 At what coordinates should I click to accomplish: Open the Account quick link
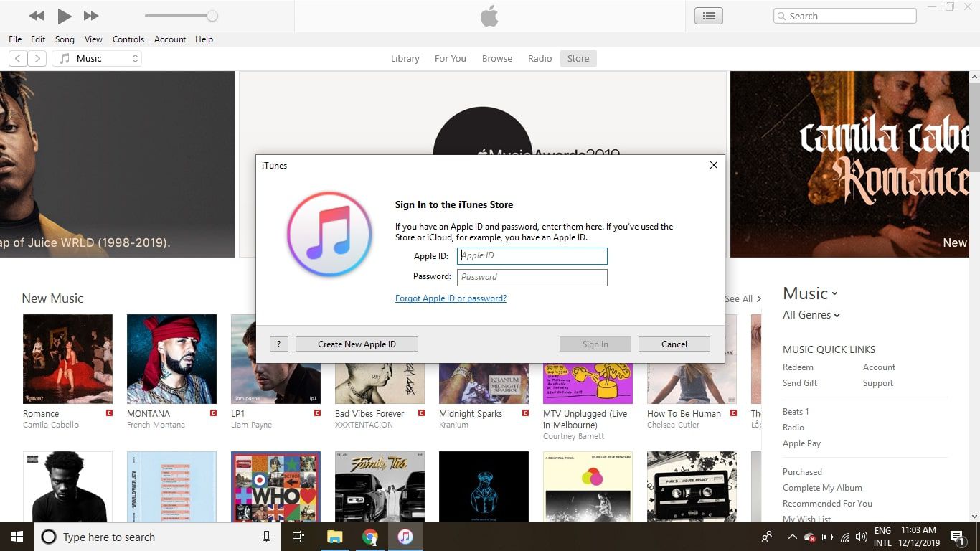[879, 367]
